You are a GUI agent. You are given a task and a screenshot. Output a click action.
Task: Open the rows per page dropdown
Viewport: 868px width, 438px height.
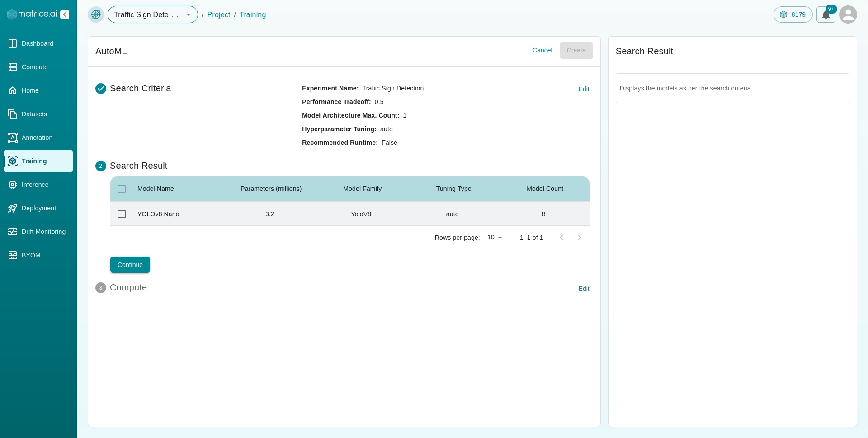tap(495, 238)
